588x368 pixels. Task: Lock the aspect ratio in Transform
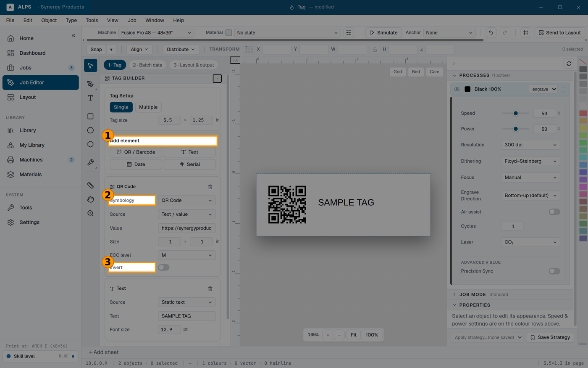point(375,49)
